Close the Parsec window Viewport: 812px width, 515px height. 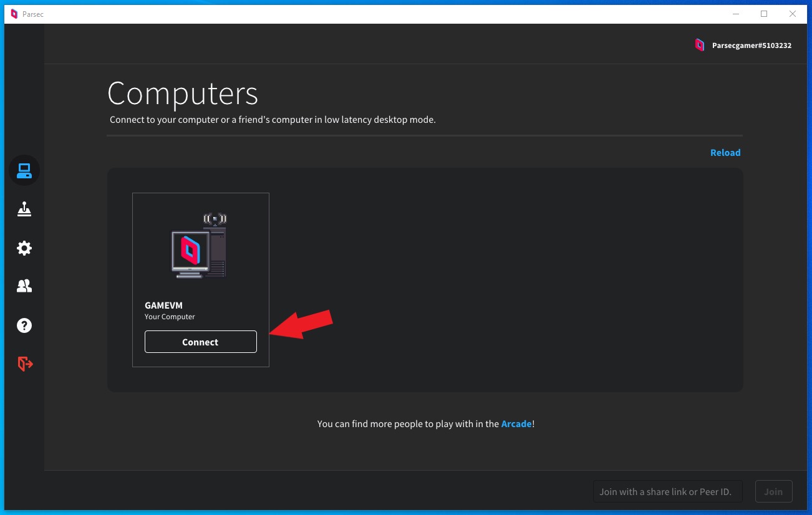pyautogui.click(x=793, y=14)
